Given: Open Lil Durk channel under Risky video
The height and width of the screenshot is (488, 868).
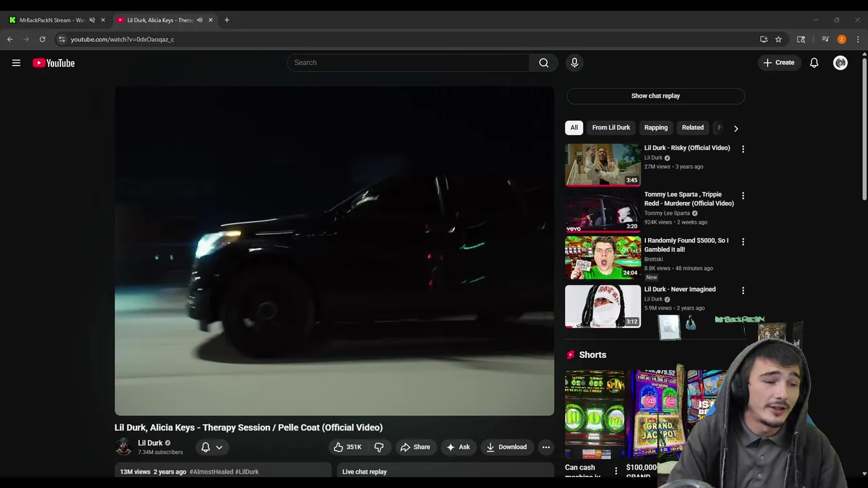Looking at the screenshot, I should [653, 158].
